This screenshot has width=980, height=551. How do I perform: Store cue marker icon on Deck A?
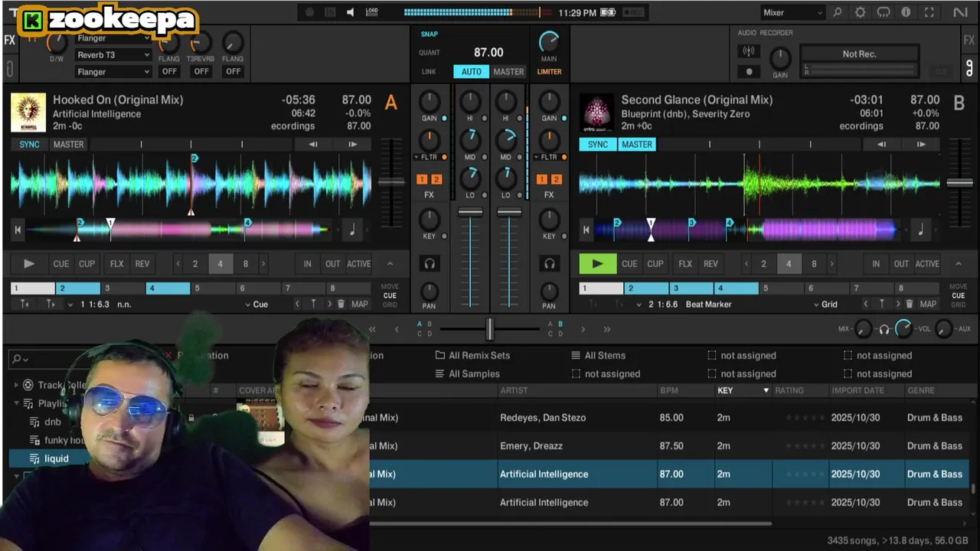point(313,304)
